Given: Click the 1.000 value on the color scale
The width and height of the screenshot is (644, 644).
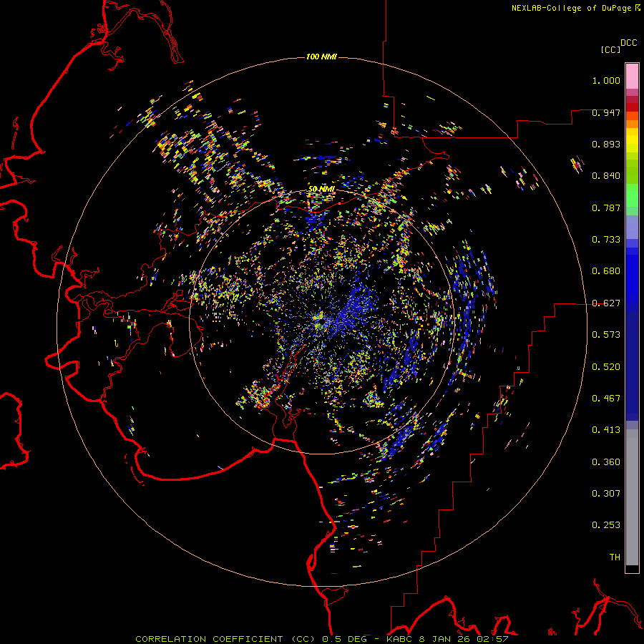Looking at the screenshot, I should pos(606,80).
